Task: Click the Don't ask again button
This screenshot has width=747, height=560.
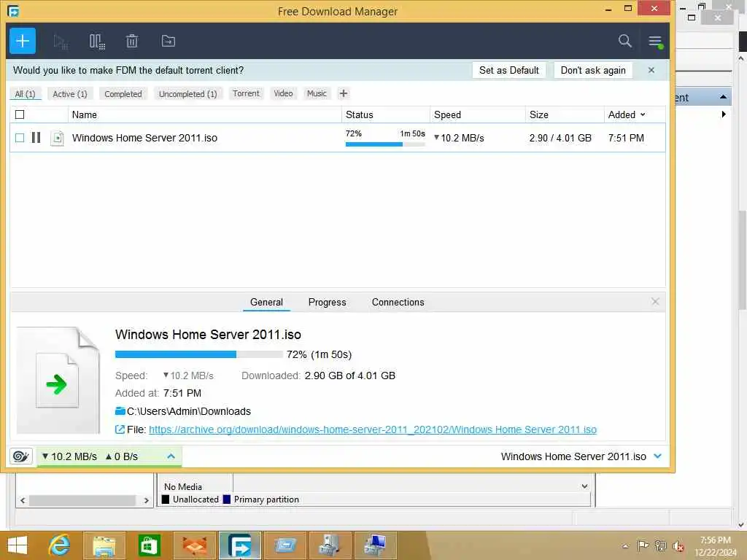Action: [593, 70]
